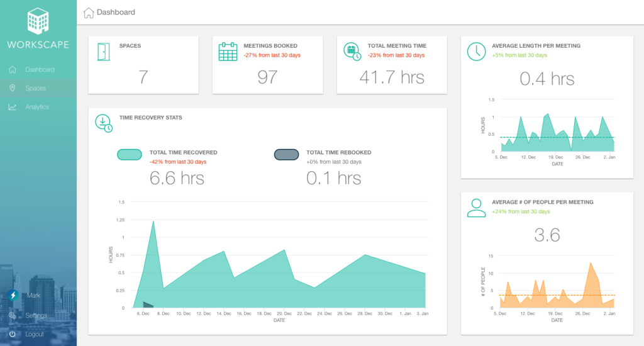
Task: Click the 41.7 hrs total meeting time value
Action: [x=392, y=77]
